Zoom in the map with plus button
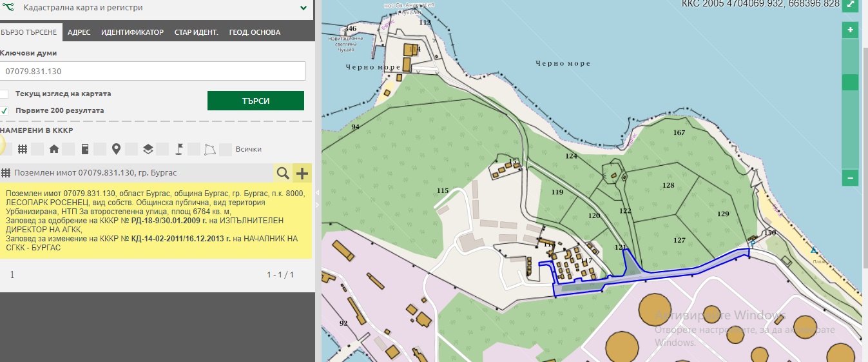Screen dimensions: 868x362 tap(850, 30)
